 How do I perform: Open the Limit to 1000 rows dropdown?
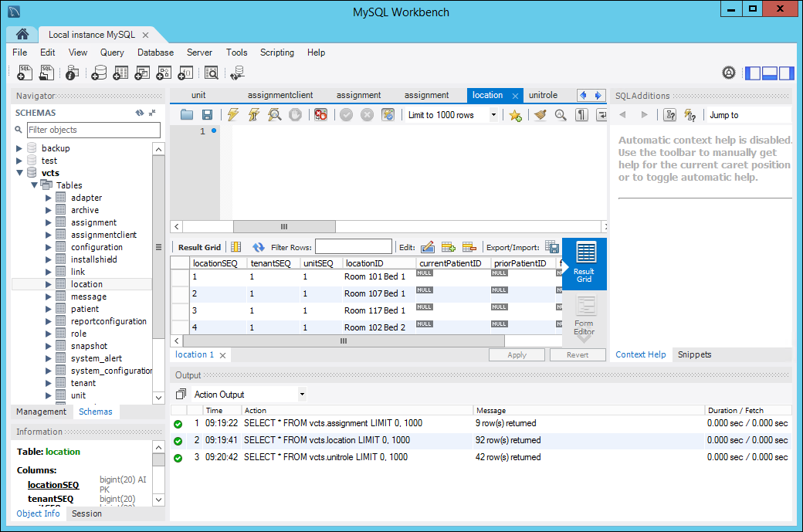[452, 115]
